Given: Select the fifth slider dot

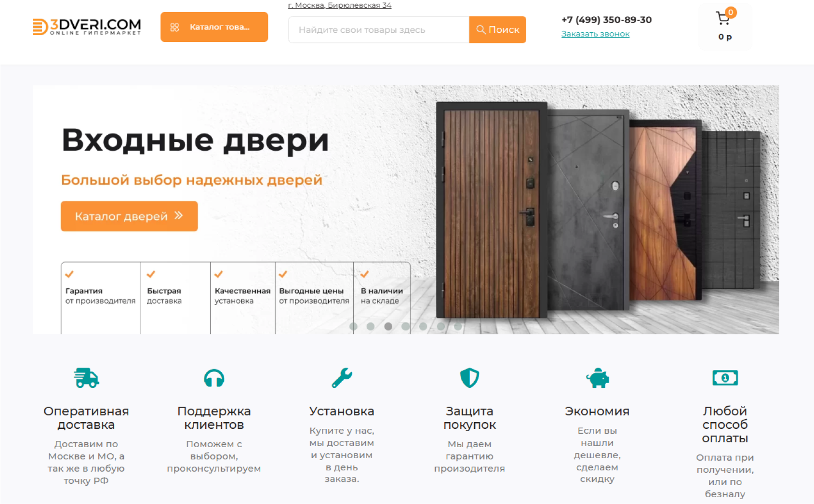Looking at the screenshot, I should [423, 326].
